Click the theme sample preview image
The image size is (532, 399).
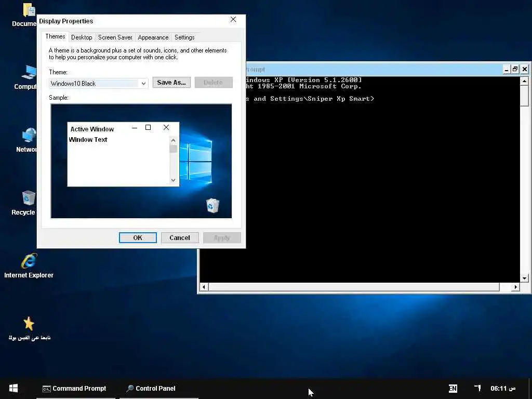click(x=141, y=161)
